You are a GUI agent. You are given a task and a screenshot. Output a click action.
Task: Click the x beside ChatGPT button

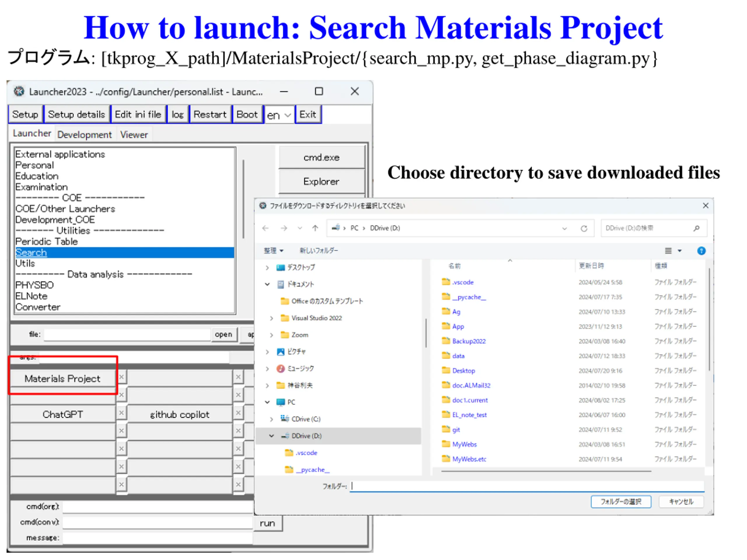[122, 413]
